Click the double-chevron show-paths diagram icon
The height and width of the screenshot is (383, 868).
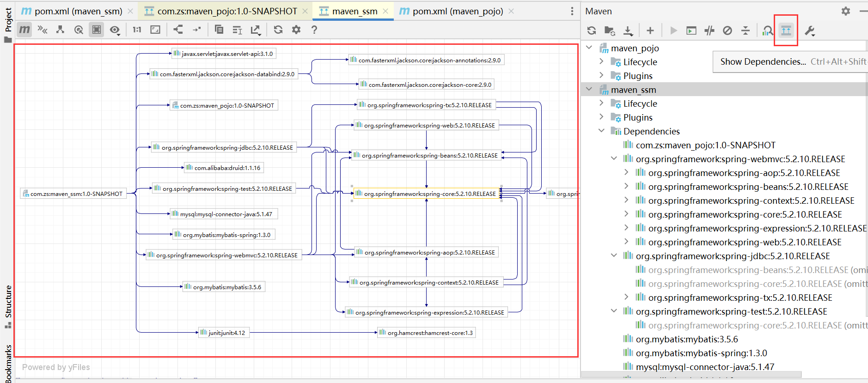(x=43, y=30)
